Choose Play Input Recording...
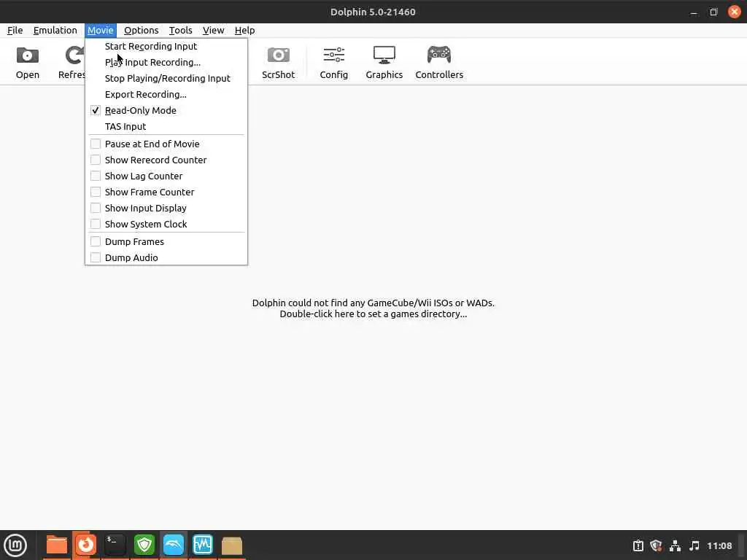This screenshot has width=747, height=560. pyautogui.click(x=166, y=63)
